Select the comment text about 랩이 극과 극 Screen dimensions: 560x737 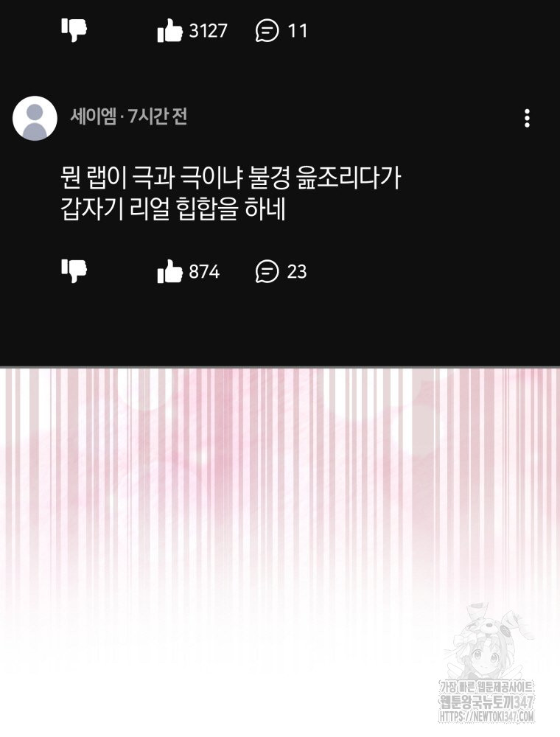click(x=230, y=193)
